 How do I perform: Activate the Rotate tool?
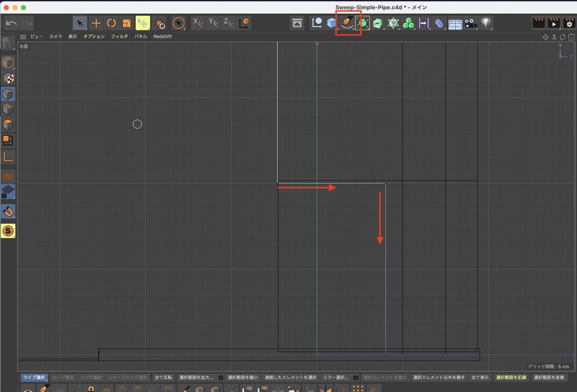click(112, 23)
